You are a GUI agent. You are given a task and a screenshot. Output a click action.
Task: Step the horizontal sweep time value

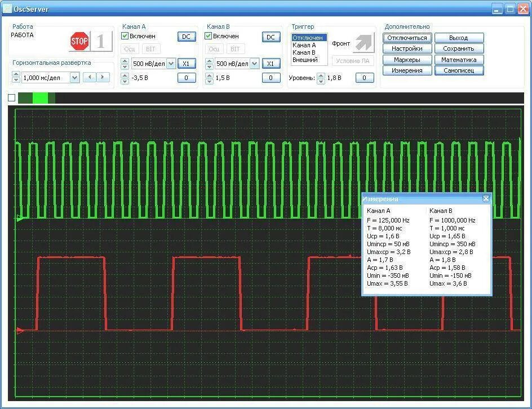click(16, 77)
